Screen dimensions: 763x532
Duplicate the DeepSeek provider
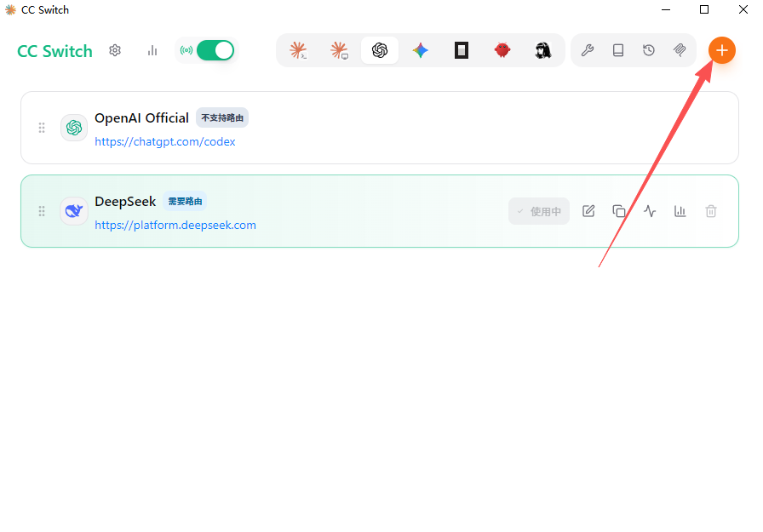click(x=619, y=211)
